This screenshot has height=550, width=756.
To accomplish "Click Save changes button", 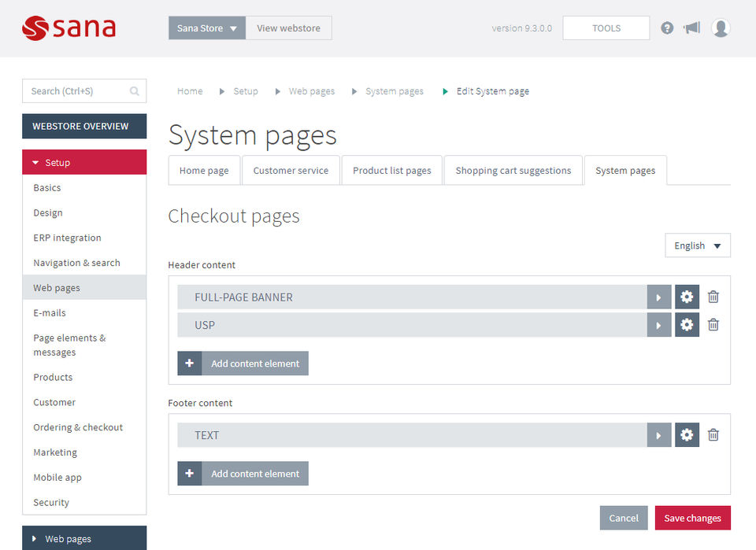I will 692,518.
